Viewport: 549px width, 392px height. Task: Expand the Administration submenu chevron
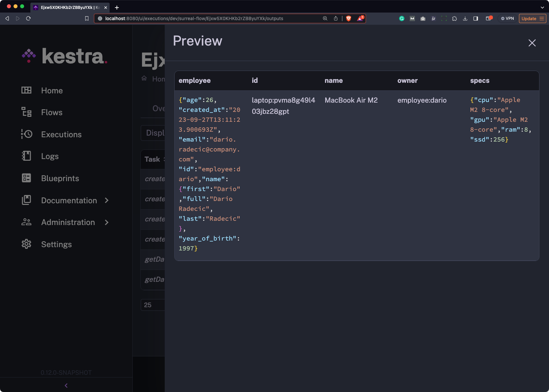tap(107, 222)
